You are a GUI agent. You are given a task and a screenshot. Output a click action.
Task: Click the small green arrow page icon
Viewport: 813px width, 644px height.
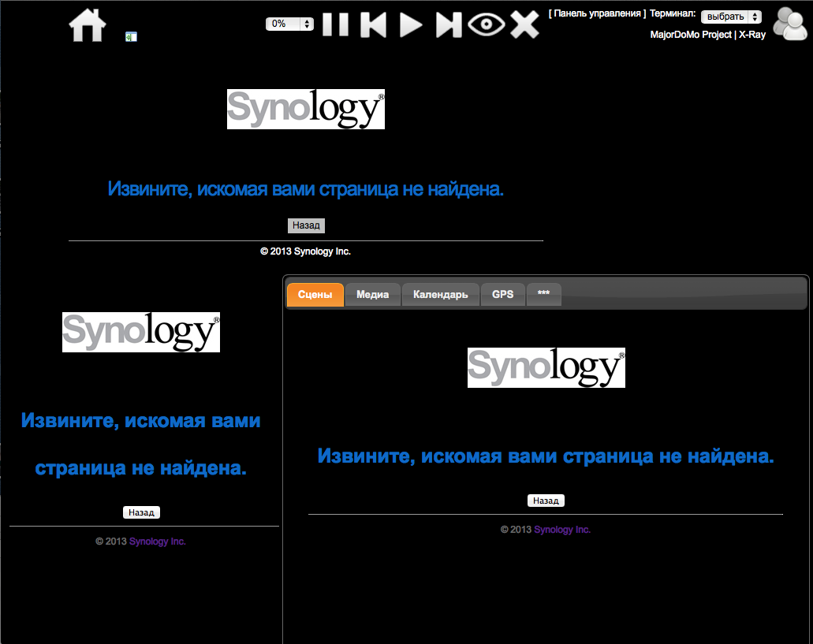click(x=131, y=36)
